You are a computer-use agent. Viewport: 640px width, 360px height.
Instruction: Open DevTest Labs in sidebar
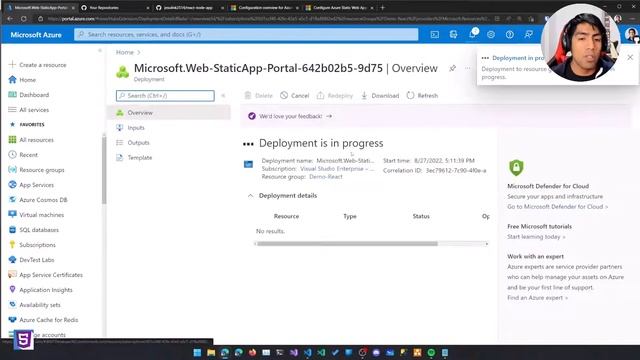click(31, 260)
